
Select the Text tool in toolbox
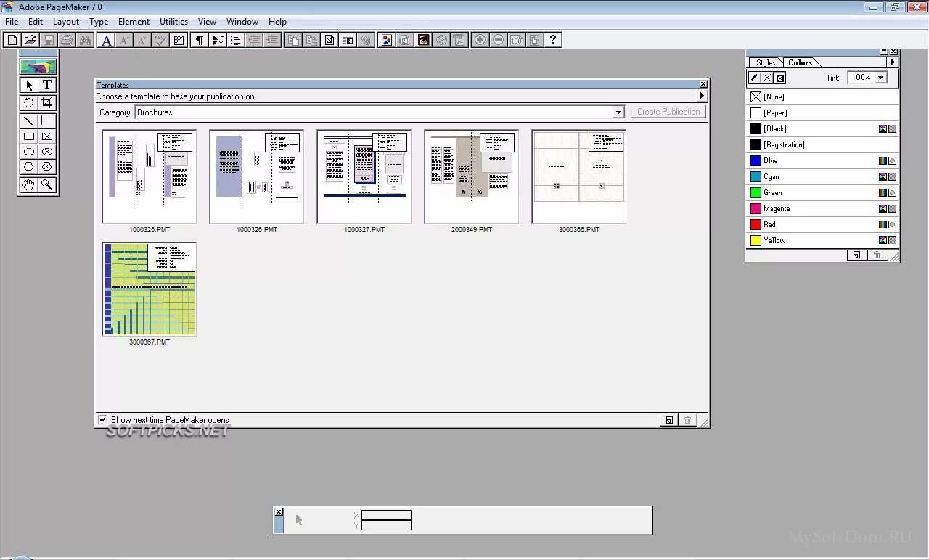47,85
